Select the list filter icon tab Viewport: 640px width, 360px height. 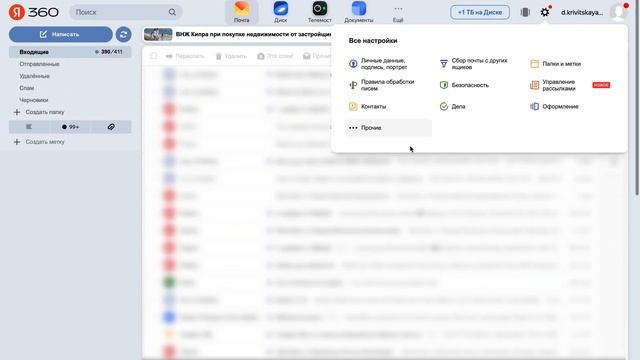click(29, 127)
